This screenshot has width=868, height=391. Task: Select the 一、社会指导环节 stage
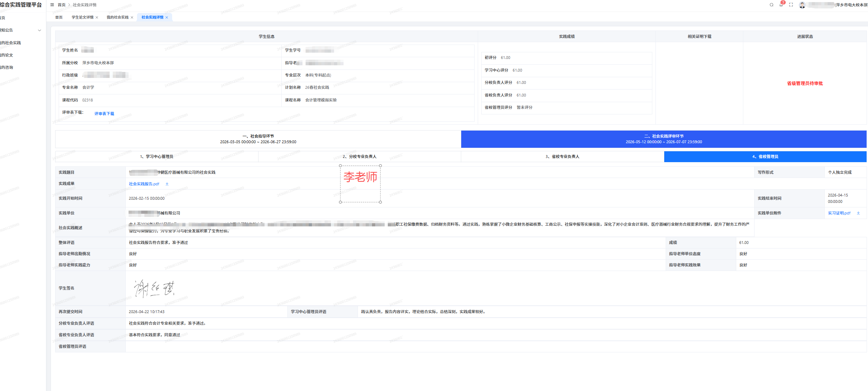[258, 139]
